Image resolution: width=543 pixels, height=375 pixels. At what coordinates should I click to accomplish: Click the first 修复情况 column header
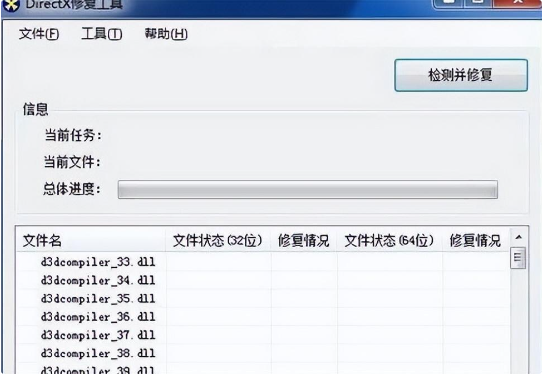(304, 240)
